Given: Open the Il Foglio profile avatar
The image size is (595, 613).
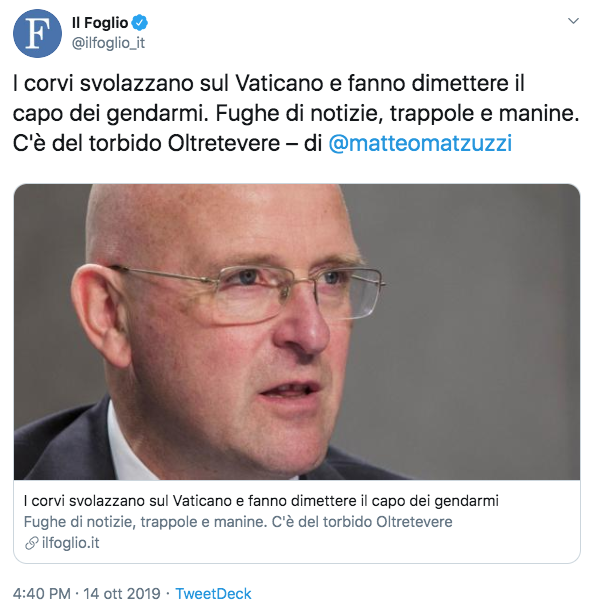Looking at the screenshot, I should (37, 33).
